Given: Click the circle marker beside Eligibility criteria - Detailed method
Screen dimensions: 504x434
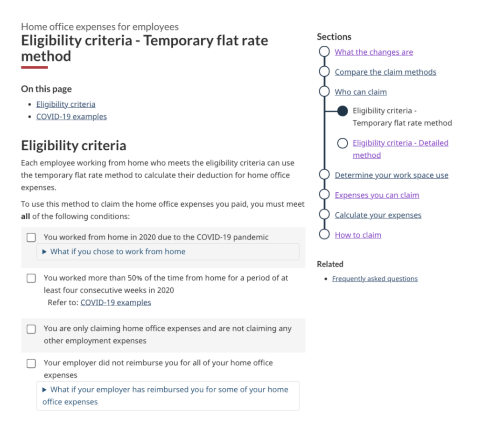Looking at the screenshot, I should 343,143.
